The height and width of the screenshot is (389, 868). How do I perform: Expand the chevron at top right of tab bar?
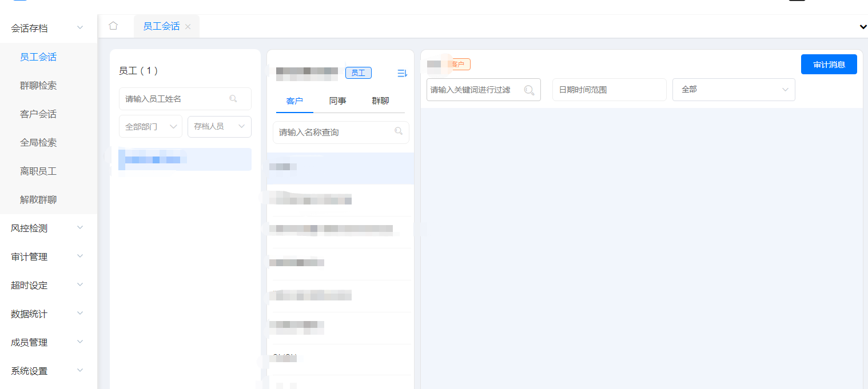[862, 26]
